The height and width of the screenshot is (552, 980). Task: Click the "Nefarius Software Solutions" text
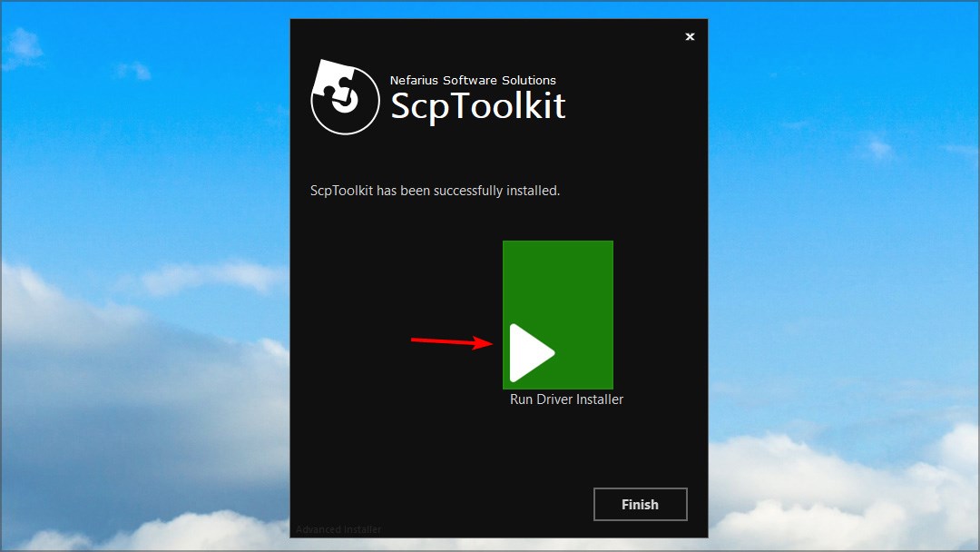473,80
